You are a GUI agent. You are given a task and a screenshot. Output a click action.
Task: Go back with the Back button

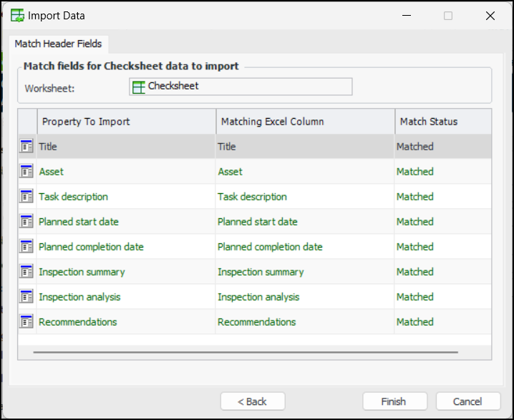[x=253, y=401]
